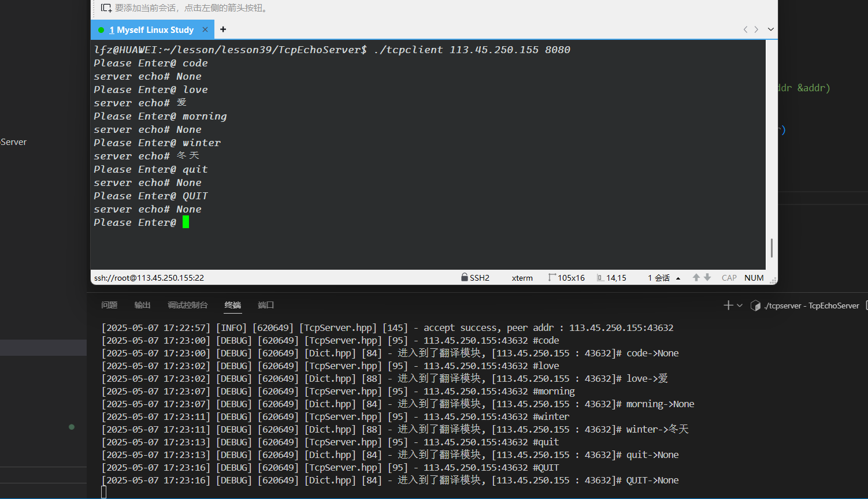The width and height of the screenshot is (868, 499).
Task: Open the 问题 tab in VS Code panel
Action: tap(109, 305)
